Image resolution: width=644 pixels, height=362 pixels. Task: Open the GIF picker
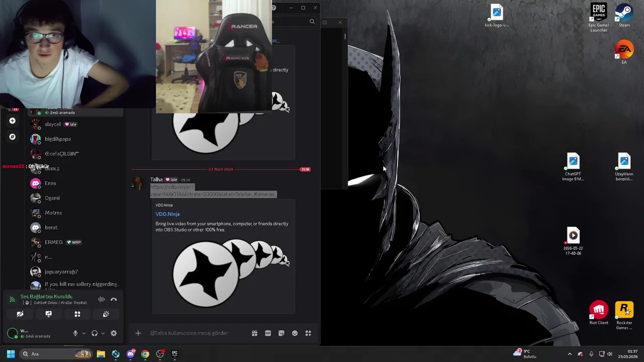pos(268,333)
